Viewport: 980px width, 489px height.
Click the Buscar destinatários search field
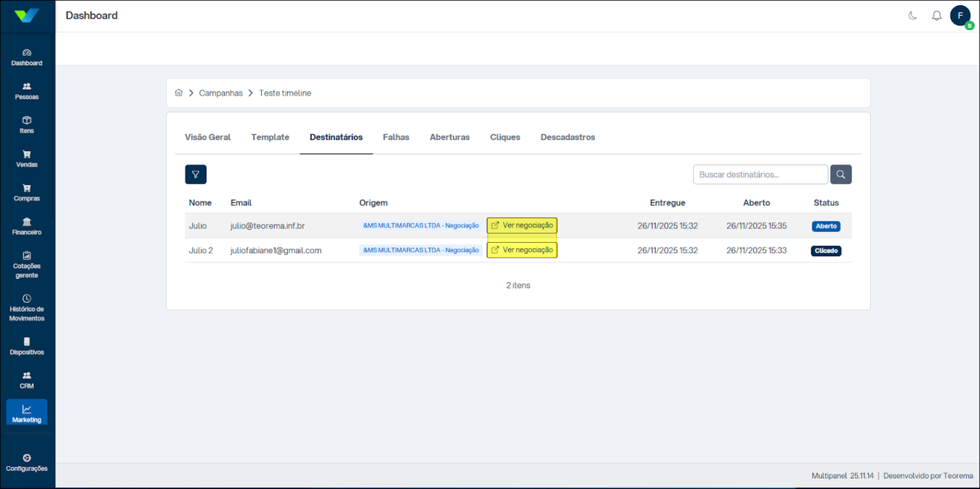pos(760,174)
